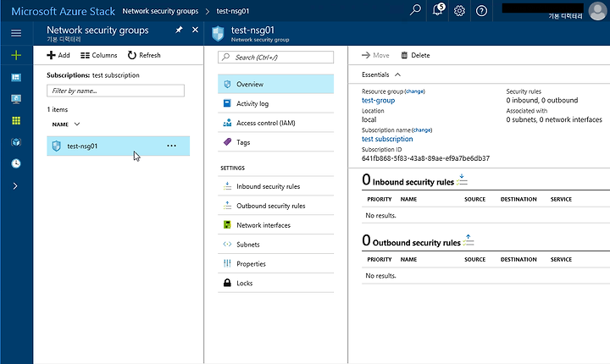Click the Outbound security rules tile icon
This screenshot has height=364, width=610.
[469, 240]
